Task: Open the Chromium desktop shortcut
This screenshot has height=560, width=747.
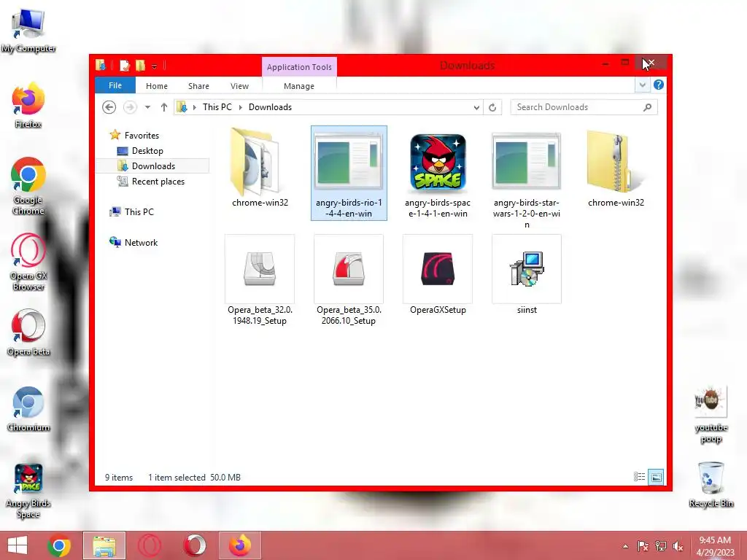Action: point(28,408)
